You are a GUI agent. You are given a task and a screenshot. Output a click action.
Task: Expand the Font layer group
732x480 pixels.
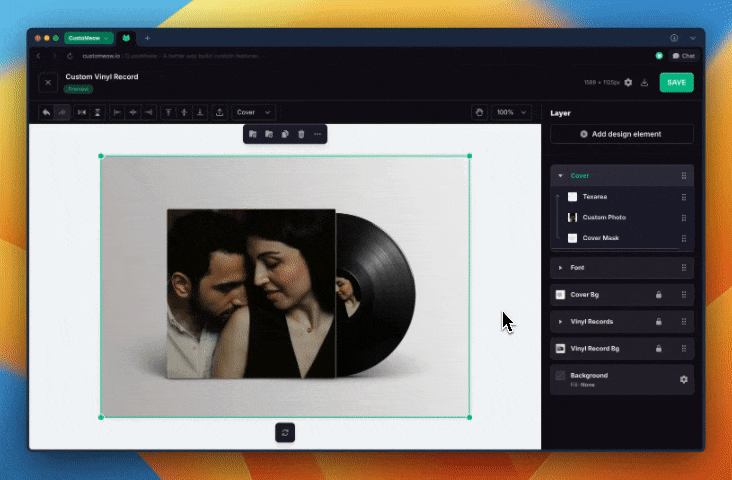pyautogui.click(x=560, y=268)
